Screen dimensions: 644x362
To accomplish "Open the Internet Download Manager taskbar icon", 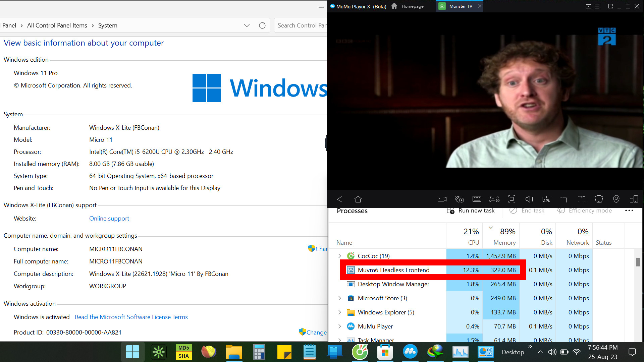I will pos(435,352).
